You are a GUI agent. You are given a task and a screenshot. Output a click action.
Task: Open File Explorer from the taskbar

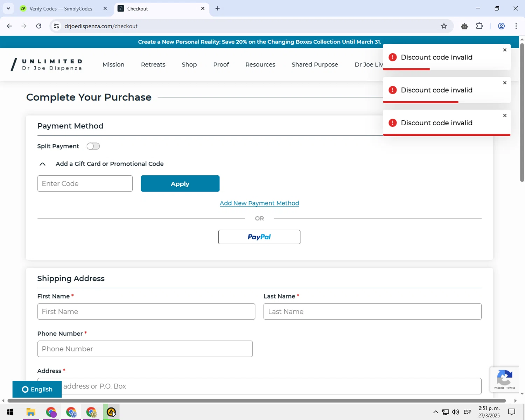pyautogui.click(x=31, y=412)
